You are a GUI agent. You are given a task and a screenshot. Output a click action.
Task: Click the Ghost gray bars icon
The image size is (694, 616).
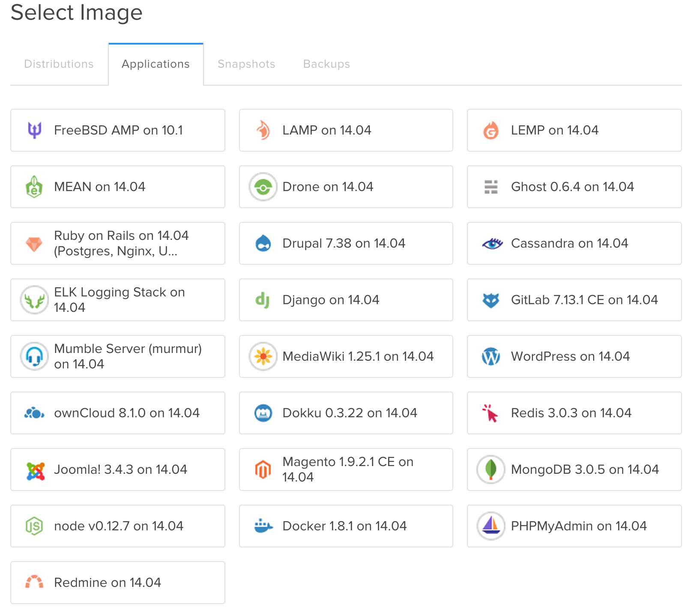pos(491,187)
